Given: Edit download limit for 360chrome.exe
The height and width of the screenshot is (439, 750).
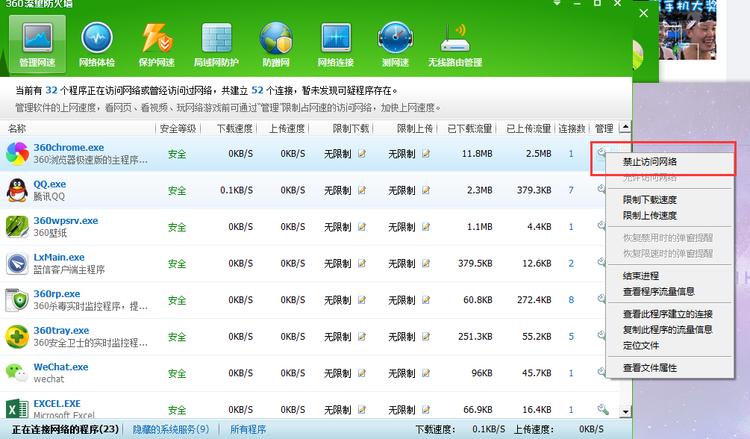Looking at the screenshot, I should point(362,154).
